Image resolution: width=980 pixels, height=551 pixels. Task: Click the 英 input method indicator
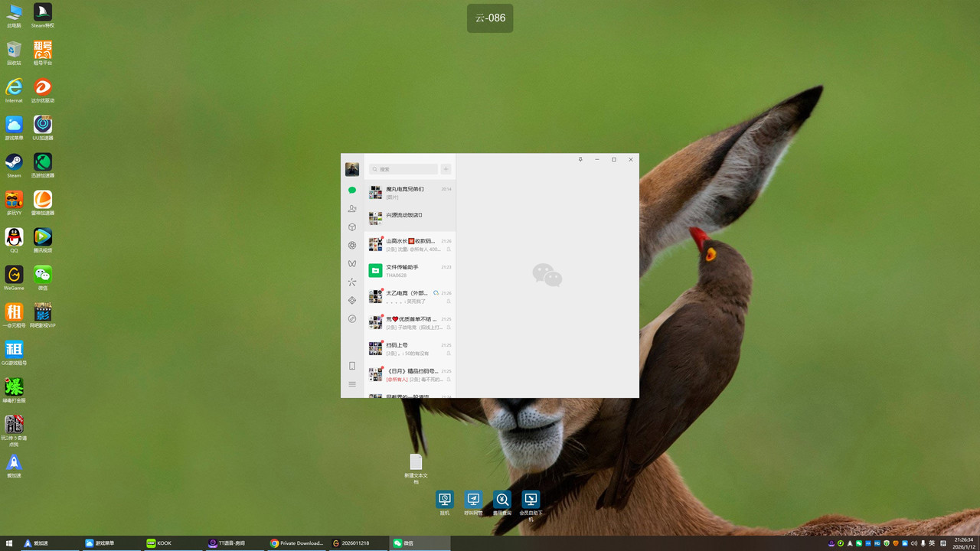pos(932,543)
